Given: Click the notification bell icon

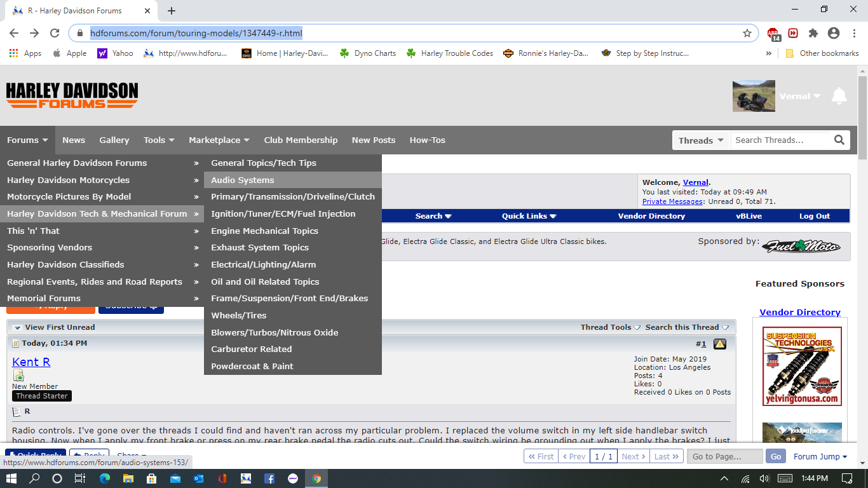Looking at the screenshot, I should (x=839, y=96).
